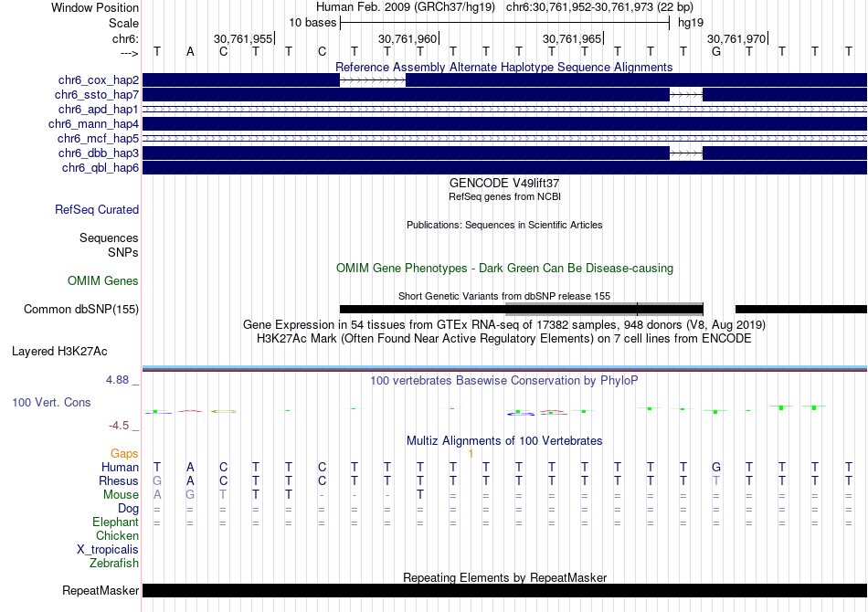This screenshot has width=868, height=612.
Task: Click the RefSeq Curated track label
Action: coord(97,210)
